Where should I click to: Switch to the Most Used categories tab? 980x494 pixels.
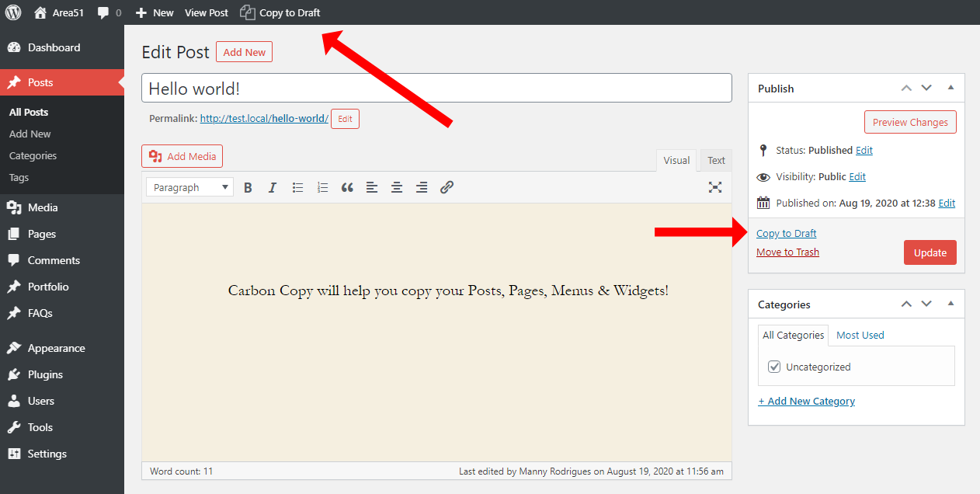click(x=860, y=335)
